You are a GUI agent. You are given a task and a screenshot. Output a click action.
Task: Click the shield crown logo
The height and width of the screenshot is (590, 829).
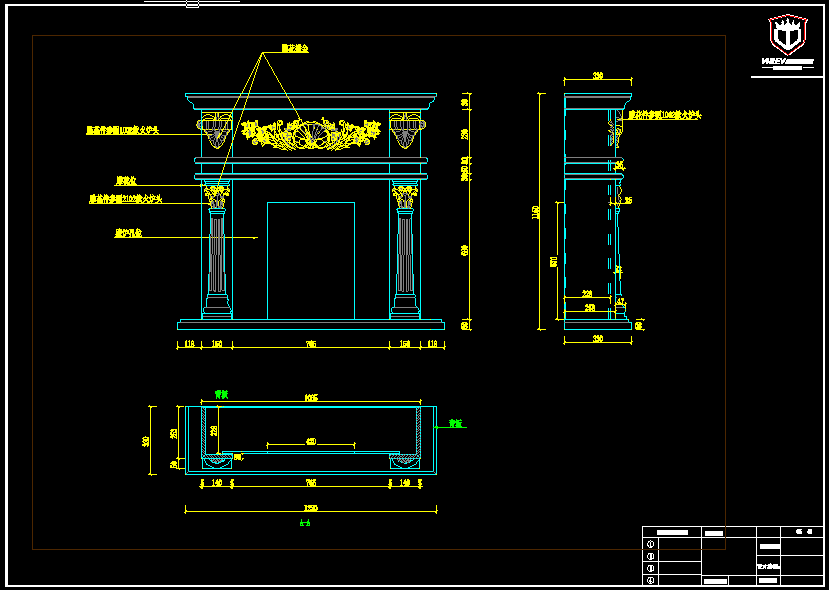[786, 35]
